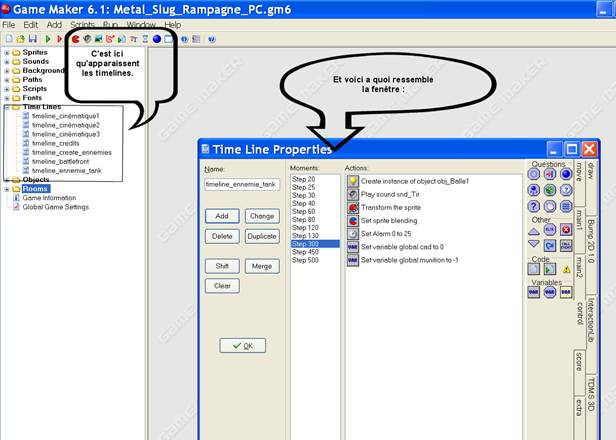
Task: Create a sound with speaker toolbar icon
Action: click(x=87, y=39)
